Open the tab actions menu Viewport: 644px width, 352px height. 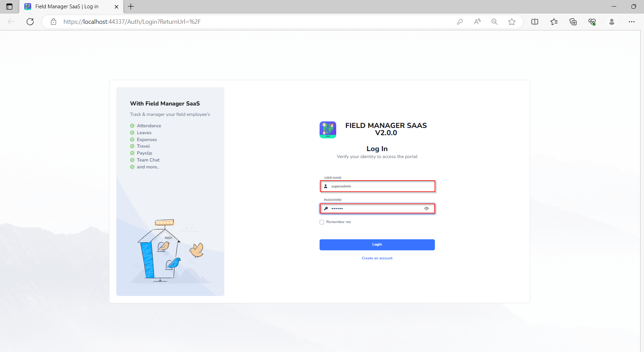(9, 7)
